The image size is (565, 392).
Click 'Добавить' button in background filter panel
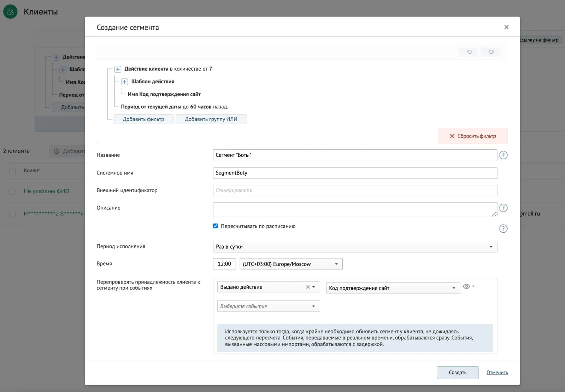point(68,107)
